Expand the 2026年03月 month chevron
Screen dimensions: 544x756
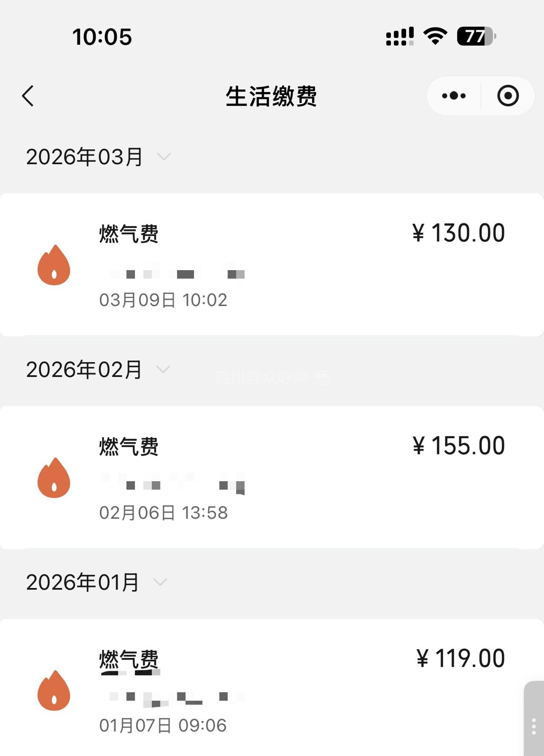click(164, 157)
